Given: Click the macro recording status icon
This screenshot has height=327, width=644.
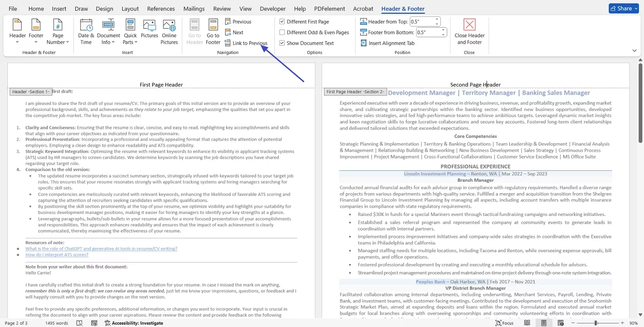Looking at the screenshot, I should [94, 323].
